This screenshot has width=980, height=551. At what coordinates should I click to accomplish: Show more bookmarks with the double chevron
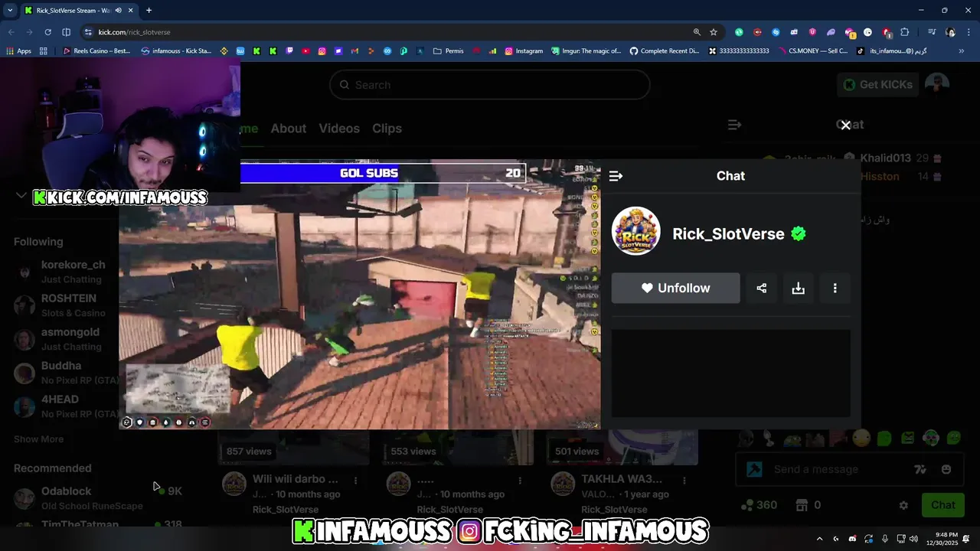tap(962, 51)
